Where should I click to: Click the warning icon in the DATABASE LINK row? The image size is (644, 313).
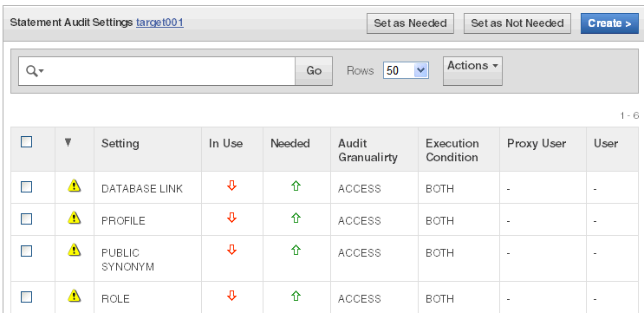(x=74, y=186)
